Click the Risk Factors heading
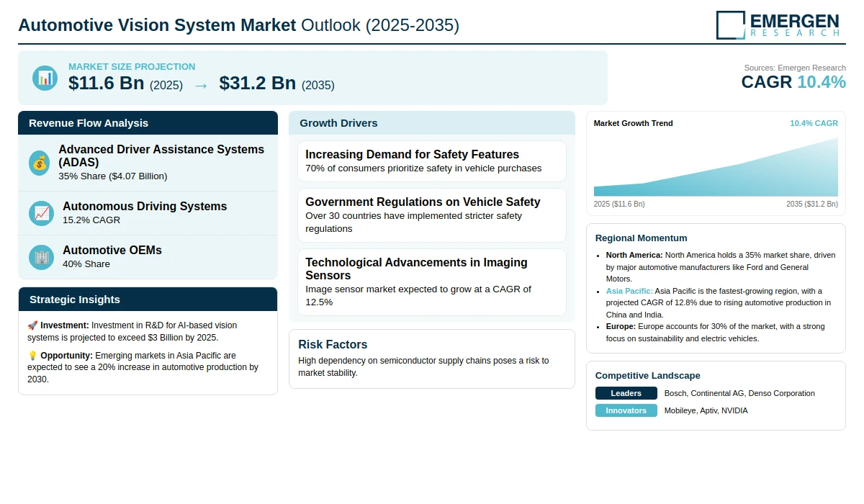The width and height of the screenshot is (864, 504). (x=333, y=344)
